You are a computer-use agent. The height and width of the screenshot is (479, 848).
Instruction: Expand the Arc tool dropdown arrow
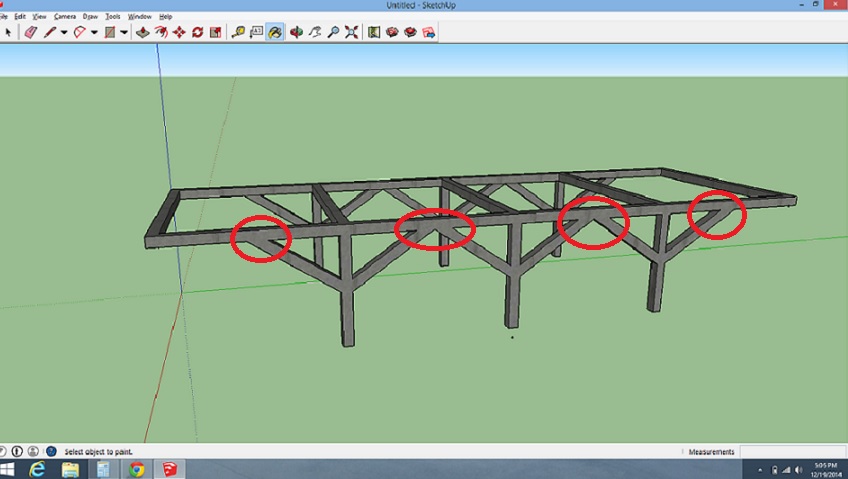pos(94,32)
